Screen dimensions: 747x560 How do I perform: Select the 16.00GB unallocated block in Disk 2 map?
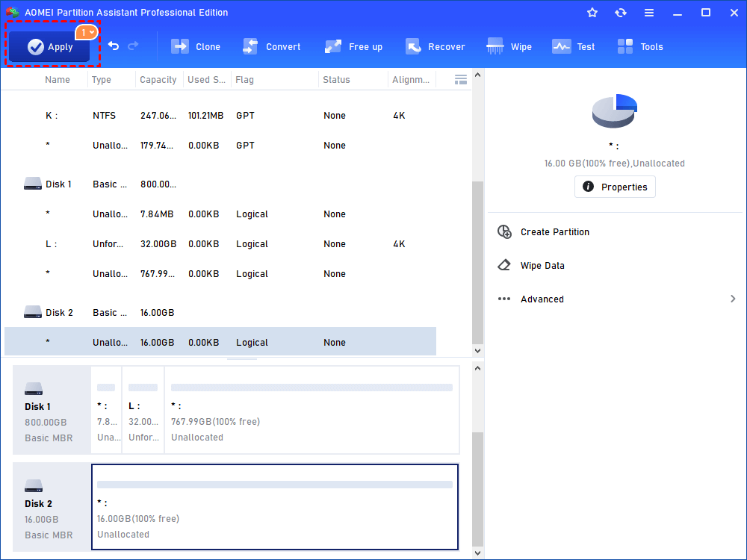point(275,507)
